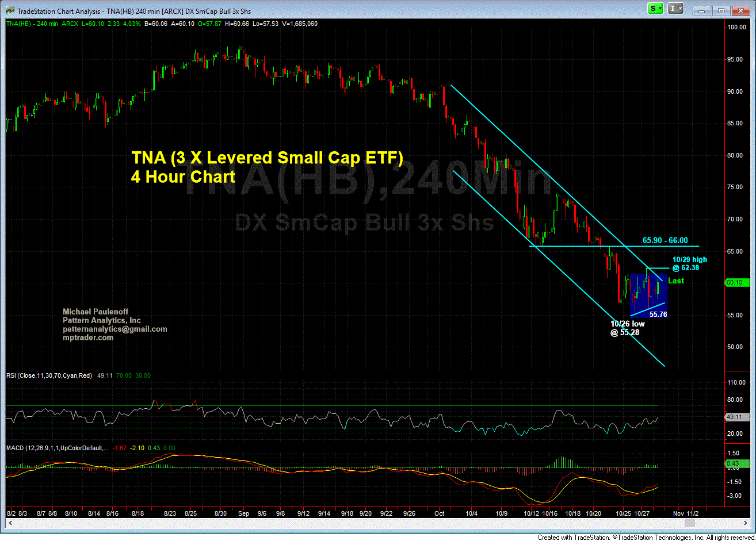The height and width of the screenshot is (541, 756).
Task: Select the 'TNA (3 X Levered Small Cap ETF)' title
Action: point(267,158)
